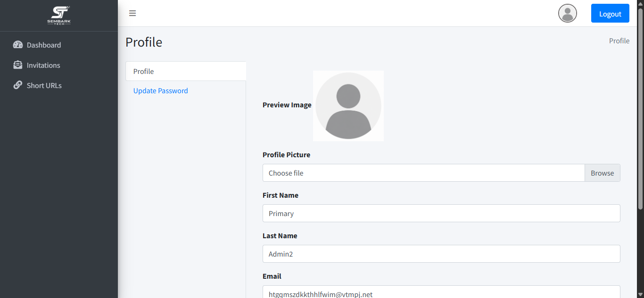Focus the First Name field
The width and height of the screenshot is (644, 298).
(441, 213)
